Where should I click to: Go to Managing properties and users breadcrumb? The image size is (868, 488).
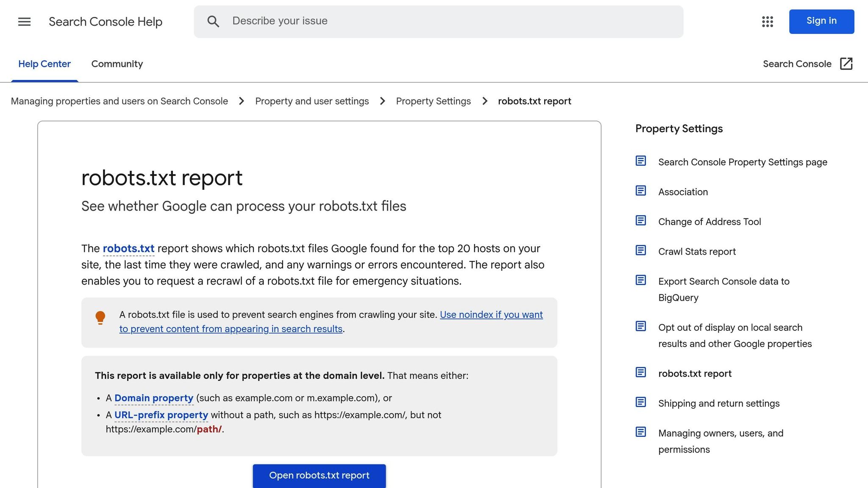119,101
